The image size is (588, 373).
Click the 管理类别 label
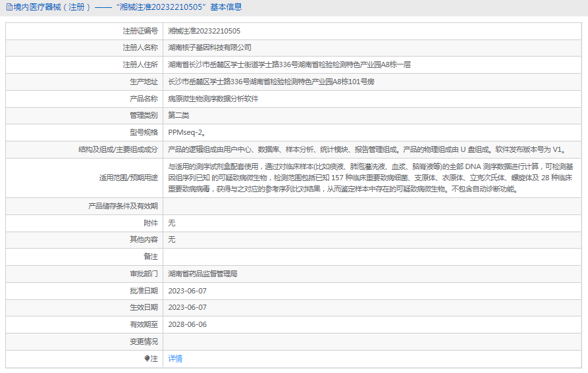144,115
